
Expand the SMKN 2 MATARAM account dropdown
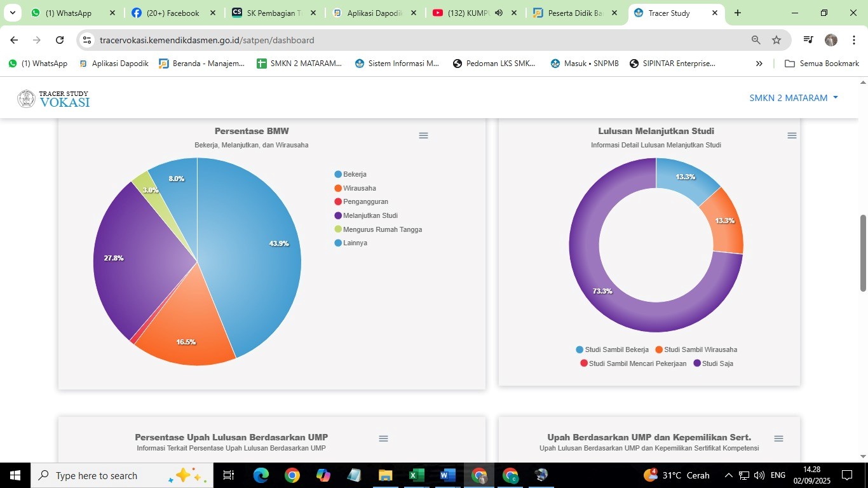[794, 98]
